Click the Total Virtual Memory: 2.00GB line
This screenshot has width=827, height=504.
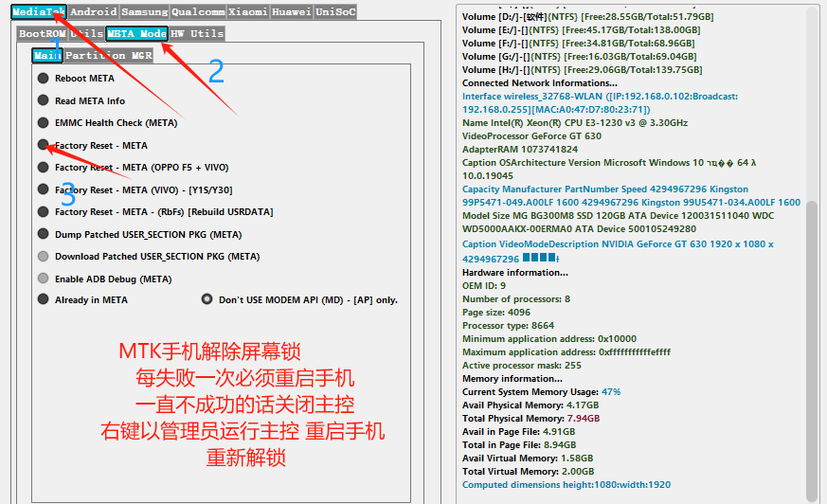tap(528, 471)
